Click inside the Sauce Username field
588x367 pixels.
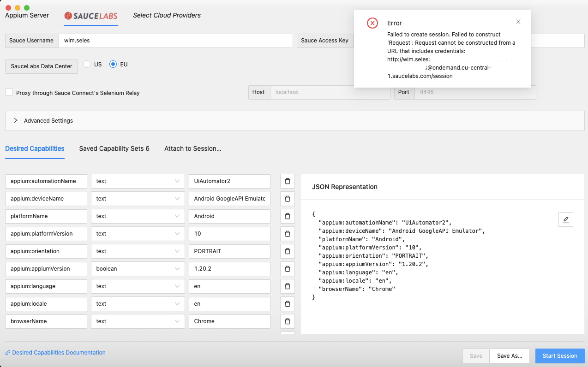(175, 41)
